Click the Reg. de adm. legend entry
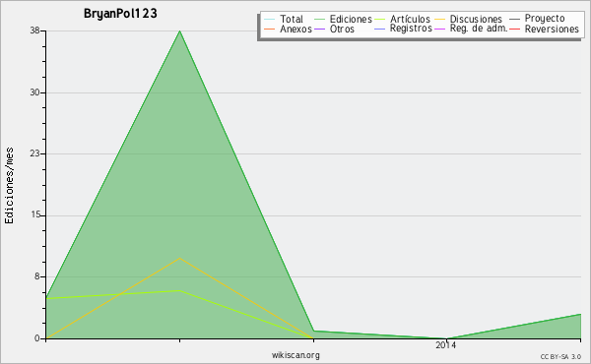 click(x=471, y=29)
